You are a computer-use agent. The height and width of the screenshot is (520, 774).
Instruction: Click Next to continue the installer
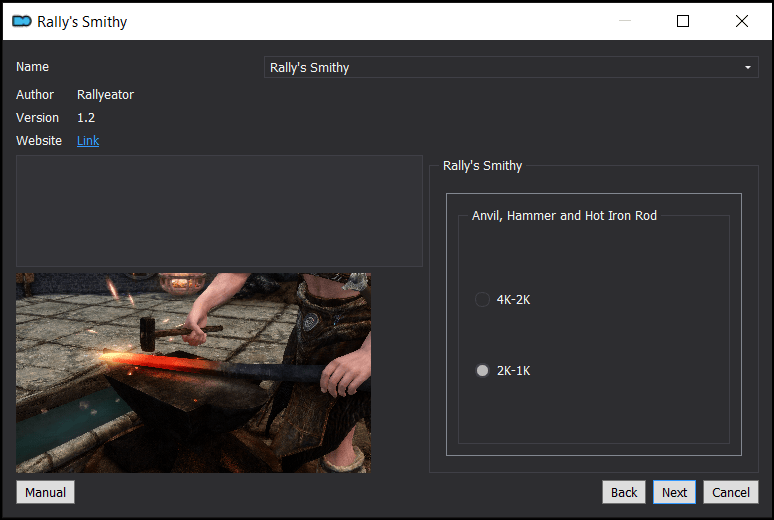[674, 492]
